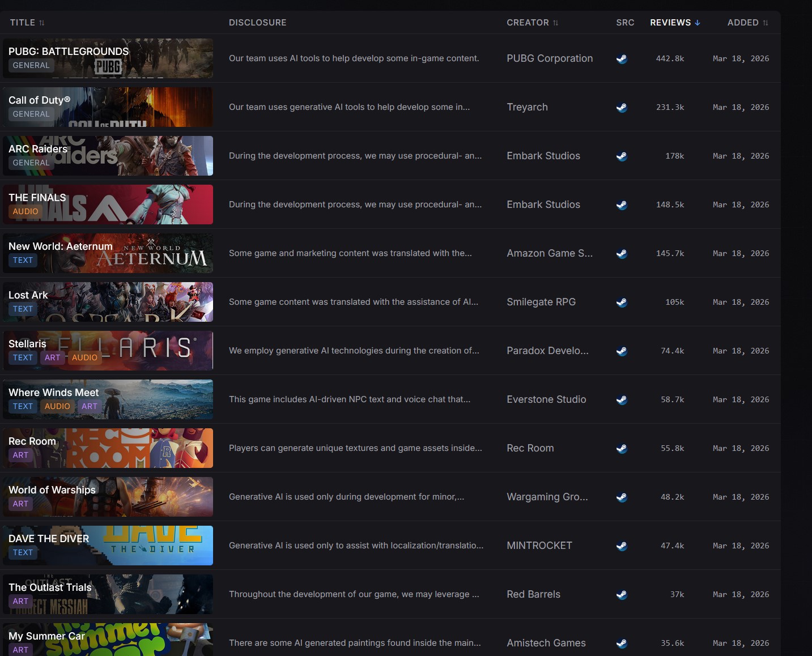
Task: Click the TEXT tag under Lost Ark
Action: coord(23,309)
